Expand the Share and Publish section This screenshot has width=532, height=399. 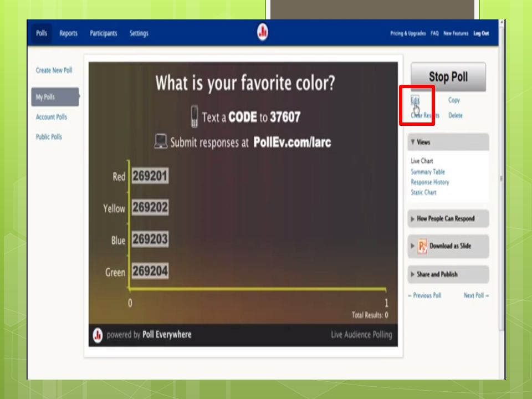[448, 274]
